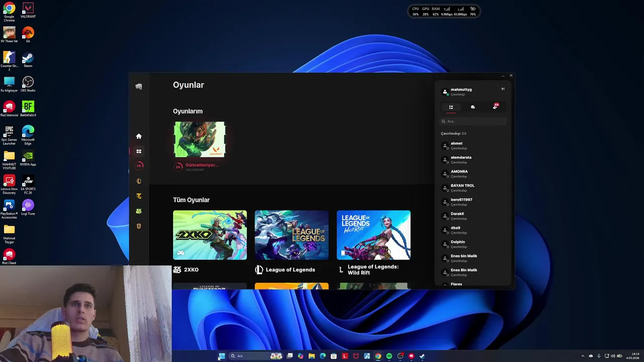Open mahmuttyg profile avatar
Viewport: 644px width, 362px height.
(445, 92)
